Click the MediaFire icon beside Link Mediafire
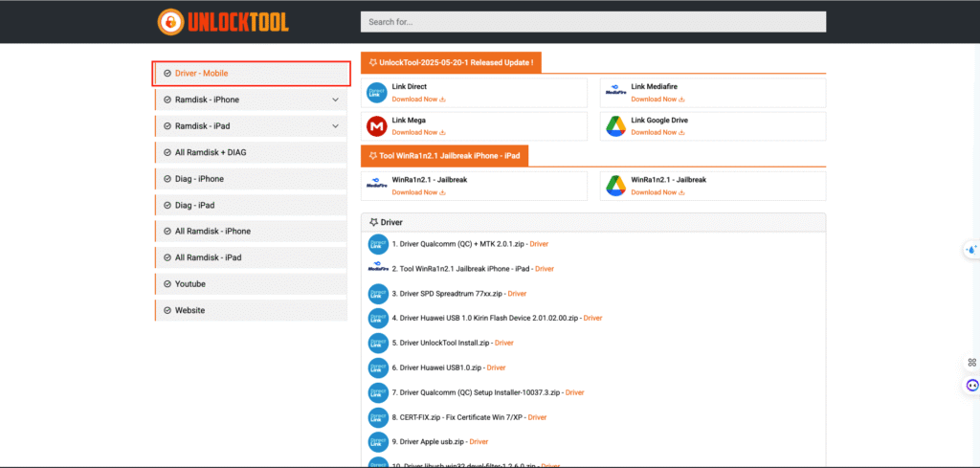 coord(615,91)
